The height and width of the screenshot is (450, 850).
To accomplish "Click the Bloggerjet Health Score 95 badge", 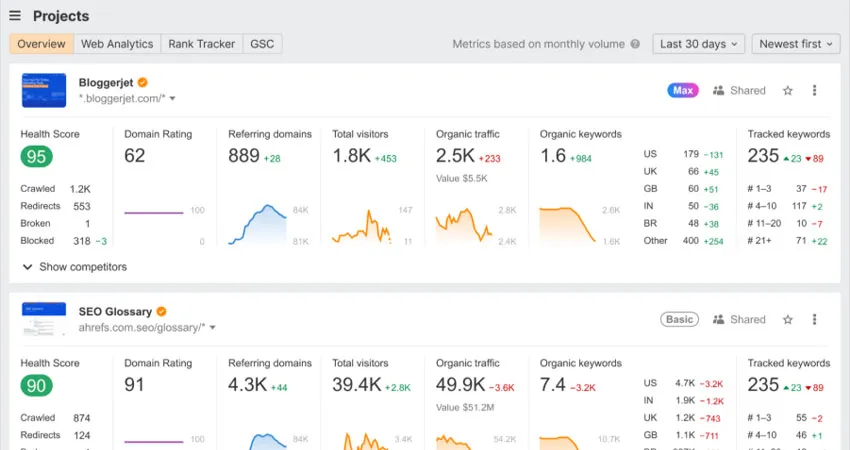I will [36, 157].
